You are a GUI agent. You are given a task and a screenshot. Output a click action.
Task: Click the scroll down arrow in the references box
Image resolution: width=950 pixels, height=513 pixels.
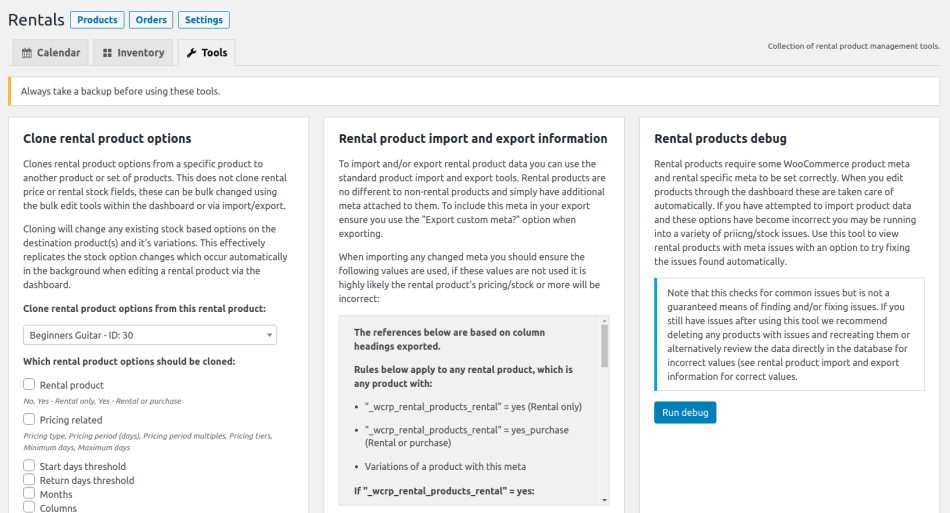604,499
